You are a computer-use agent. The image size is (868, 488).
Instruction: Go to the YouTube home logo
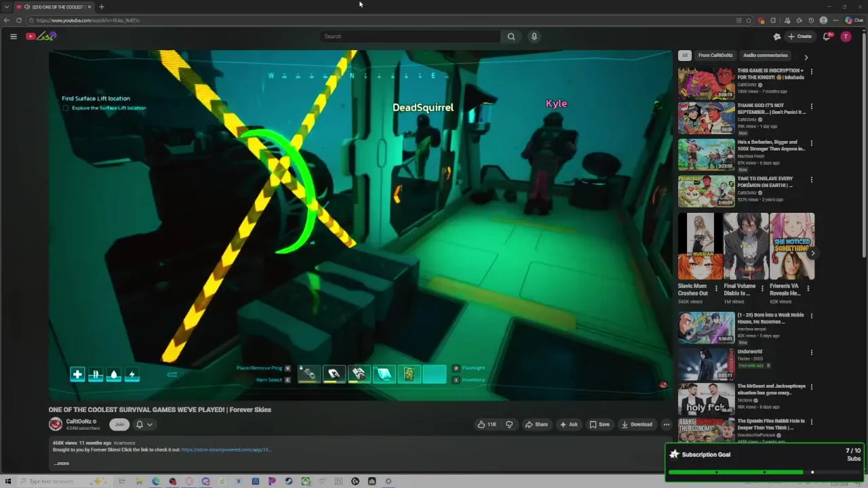[41, 37]
